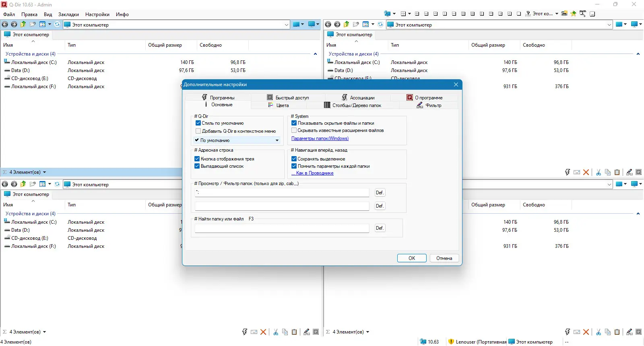The height and width of the screenshot is (346, 644).
Task: Open the 'Столбцы/Дерево папок' tab
Action: (x=353, y=105)
